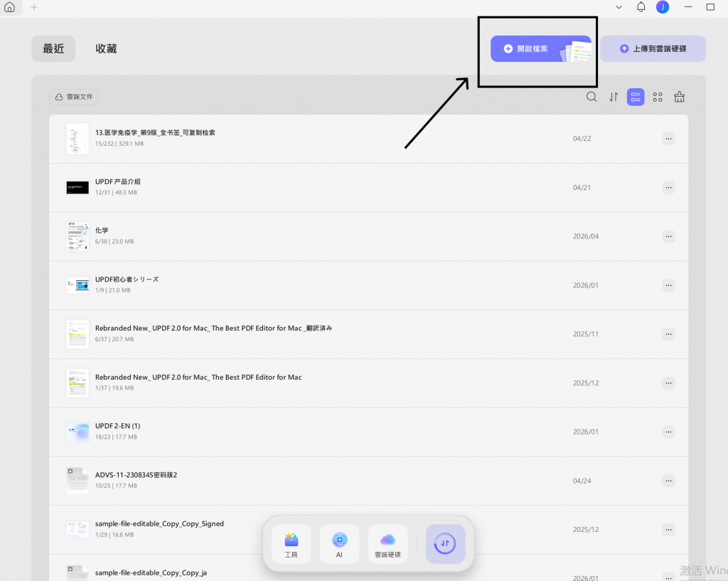The height and width of the screenshot is (581, 728).
Task: Open more options for UPDF 产品介绍
Action: click(668, 188)
